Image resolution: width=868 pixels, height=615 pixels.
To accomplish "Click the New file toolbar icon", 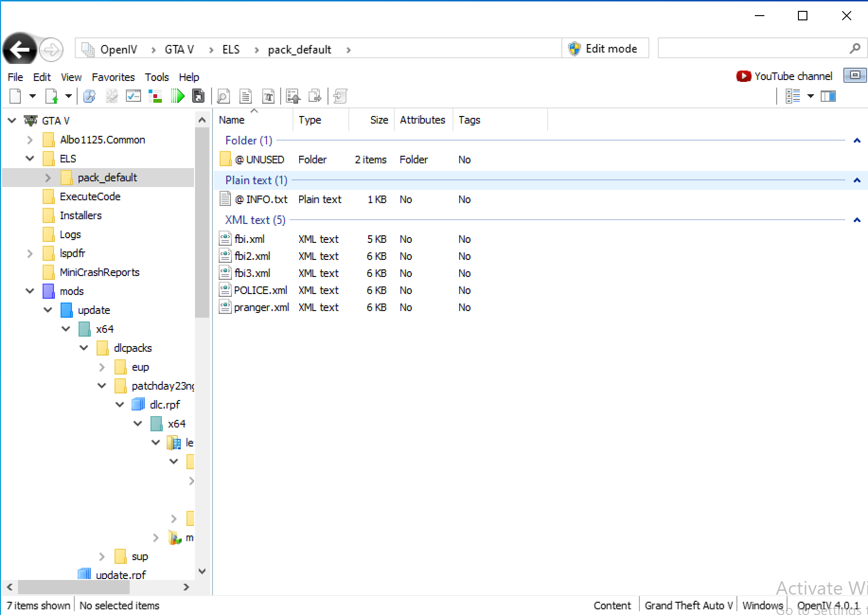I will (x=15, y=97).
